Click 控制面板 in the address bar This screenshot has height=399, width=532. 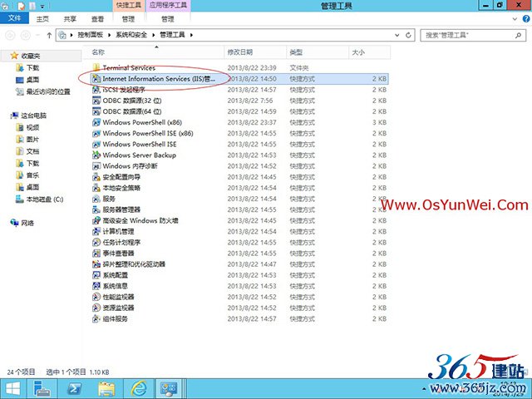tap(91, 35)
